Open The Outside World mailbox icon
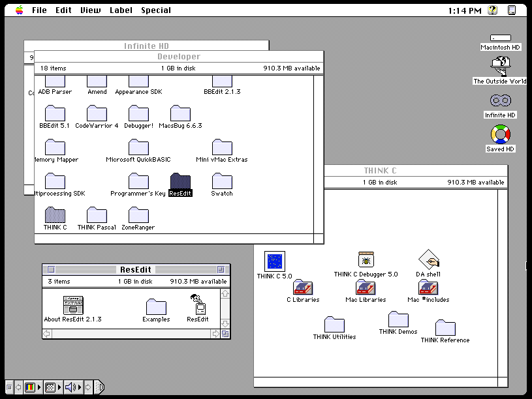 (x=499, y=66)
